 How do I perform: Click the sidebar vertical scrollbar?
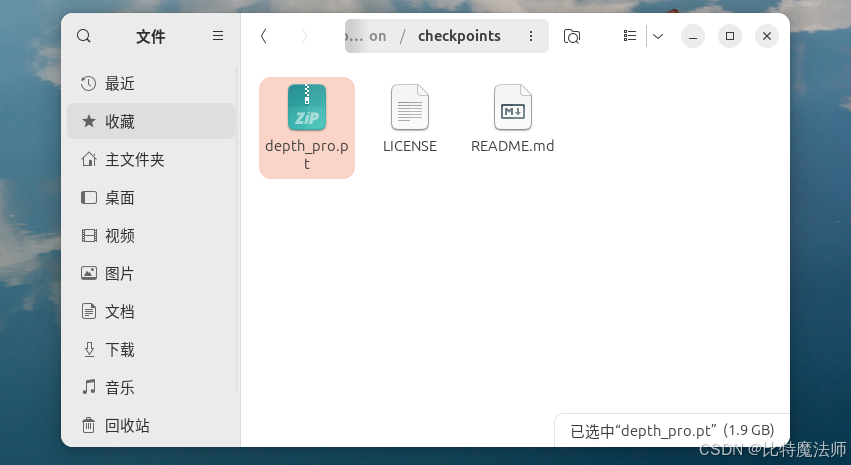pos(237,228)
